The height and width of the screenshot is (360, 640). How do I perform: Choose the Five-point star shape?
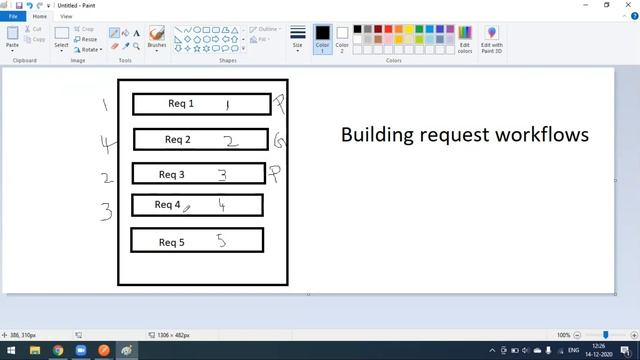(x=197, y=49)
